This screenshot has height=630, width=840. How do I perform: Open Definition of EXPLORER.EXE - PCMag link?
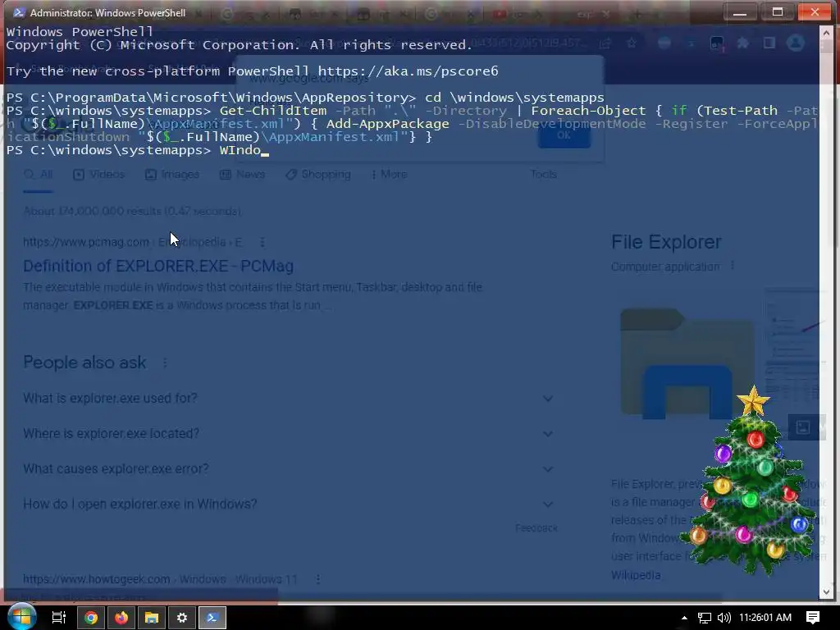pos(158,267)
